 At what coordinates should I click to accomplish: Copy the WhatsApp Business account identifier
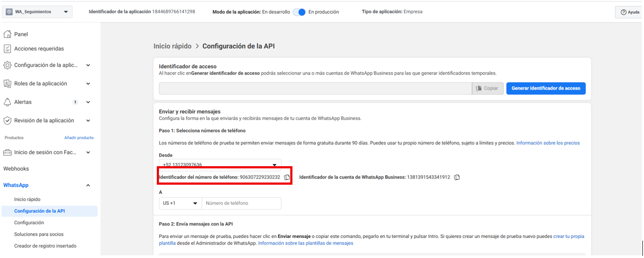click(x=457, y=177)
